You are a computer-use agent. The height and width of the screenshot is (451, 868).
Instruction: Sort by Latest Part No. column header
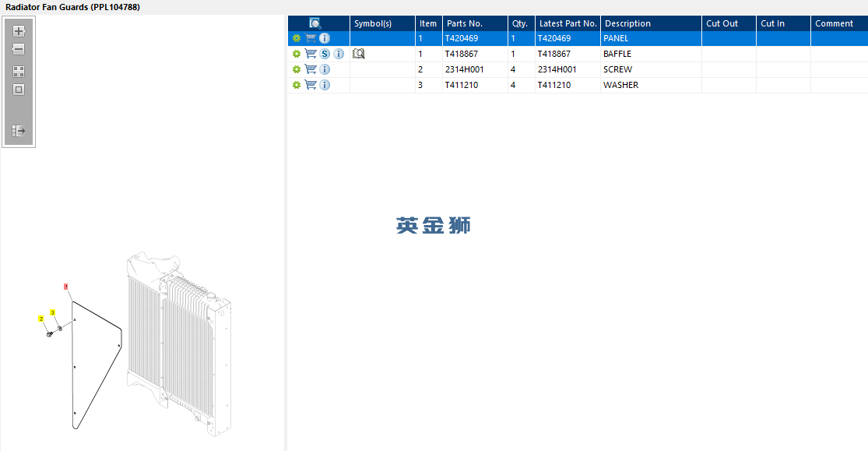pyautogui.click(x=568, y=23)
